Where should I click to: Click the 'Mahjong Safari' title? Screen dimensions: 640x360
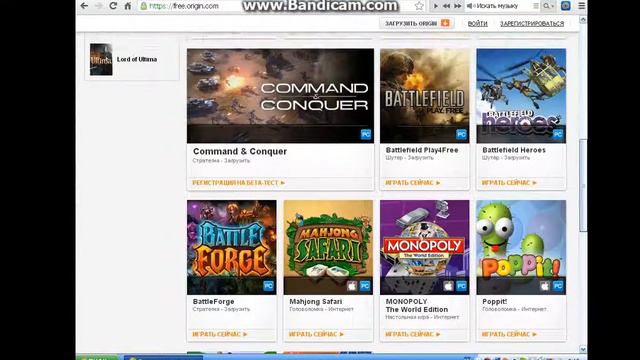(x=316, y=302)
